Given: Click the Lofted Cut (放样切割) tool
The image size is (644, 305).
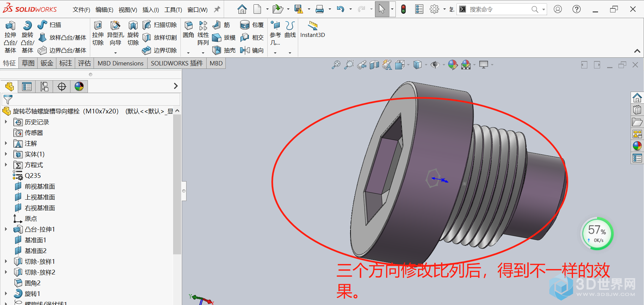Looking at the screenshot, I should click(160, 38).
